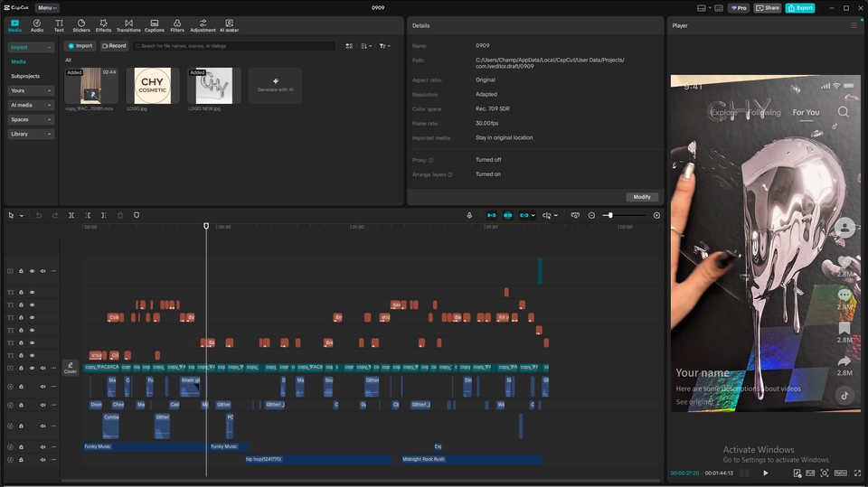This screenshot has height=487, width=868.
Task: Mute the main video track audio
Action: [x=42, y=369]
